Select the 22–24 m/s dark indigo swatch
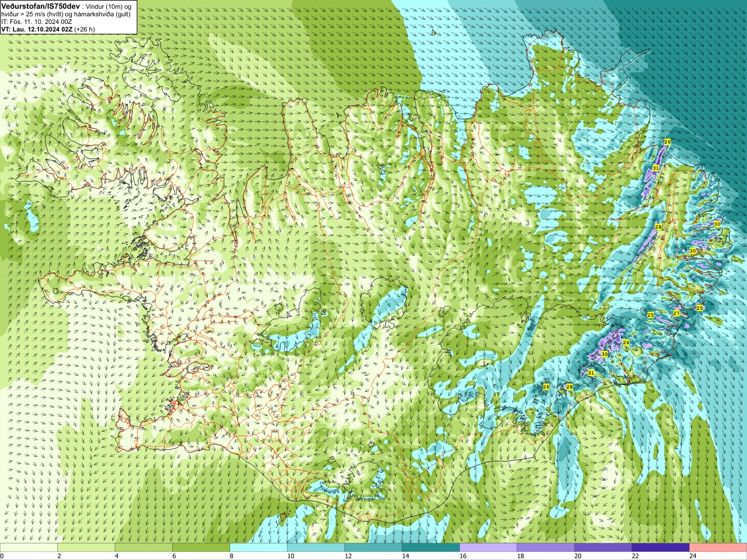This screenshot has height=560, width=747. (x=661, y=547)
